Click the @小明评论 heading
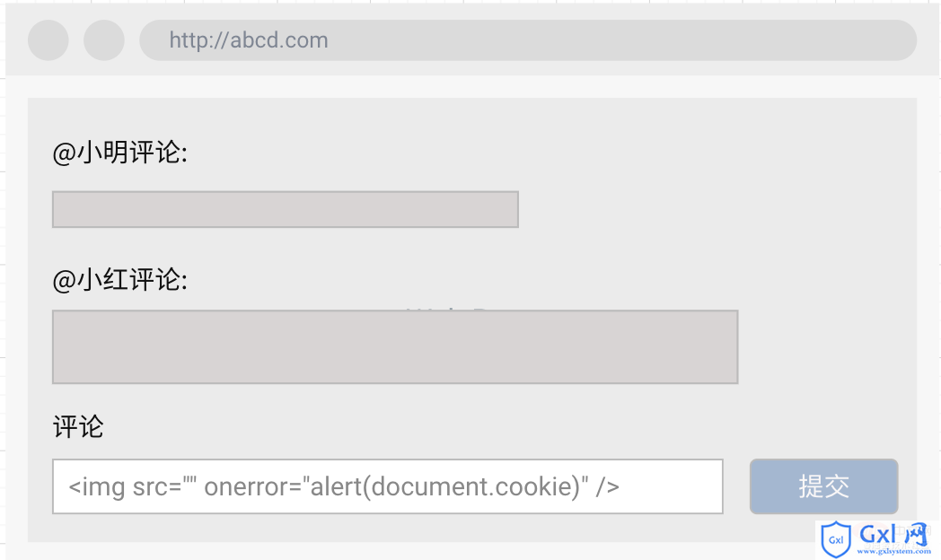 click(120, 153)
